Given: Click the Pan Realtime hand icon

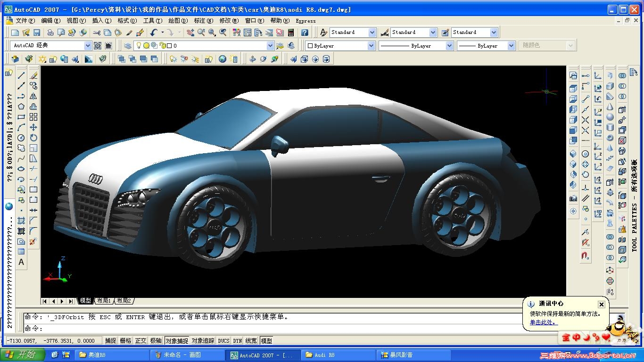Looking at the screenshot, I should click(x=190, y=33).
